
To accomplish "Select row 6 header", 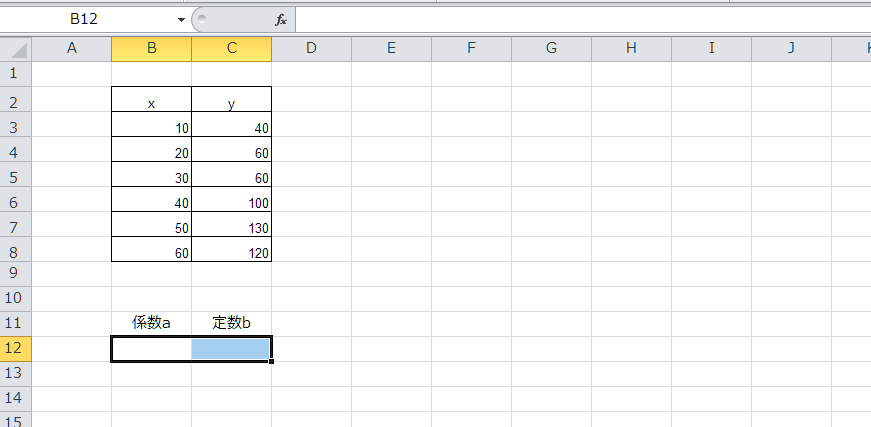I will click(x=16, y=199).
